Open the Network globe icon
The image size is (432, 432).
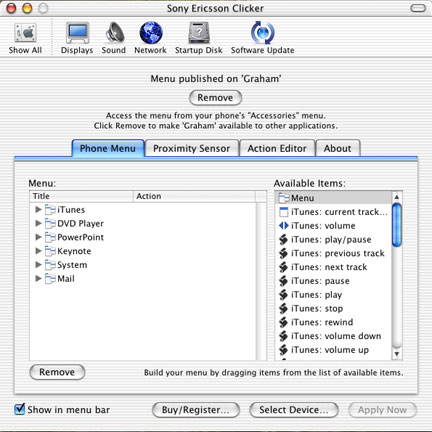click(151, 33)
